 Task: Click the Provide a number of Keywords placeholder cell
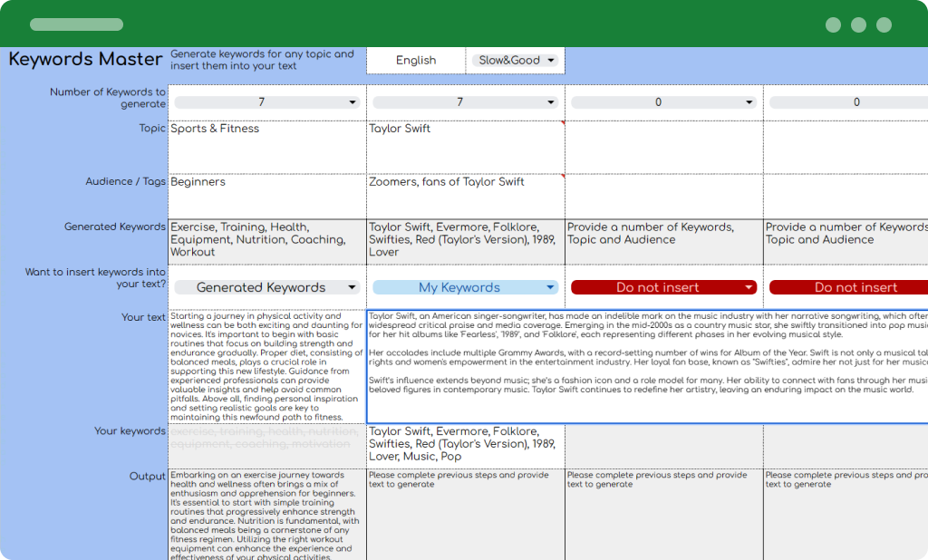(x=662, y=240)
